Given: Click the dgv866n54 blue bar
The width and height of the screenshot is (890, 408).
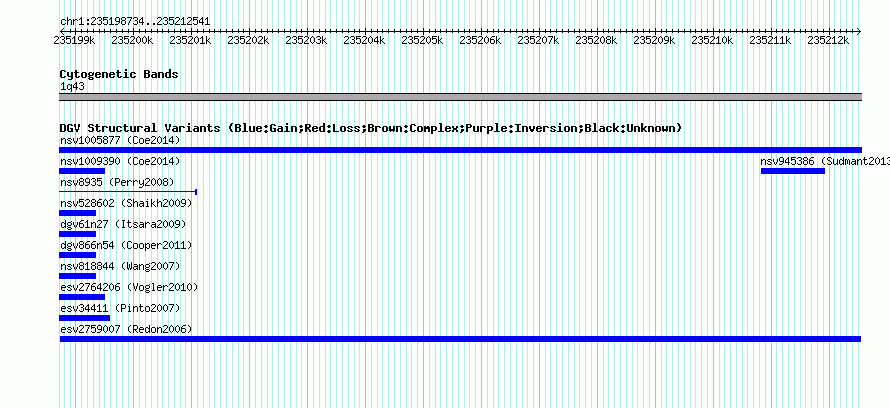Looking at the screenshot, I should click(x=77, y=255).
